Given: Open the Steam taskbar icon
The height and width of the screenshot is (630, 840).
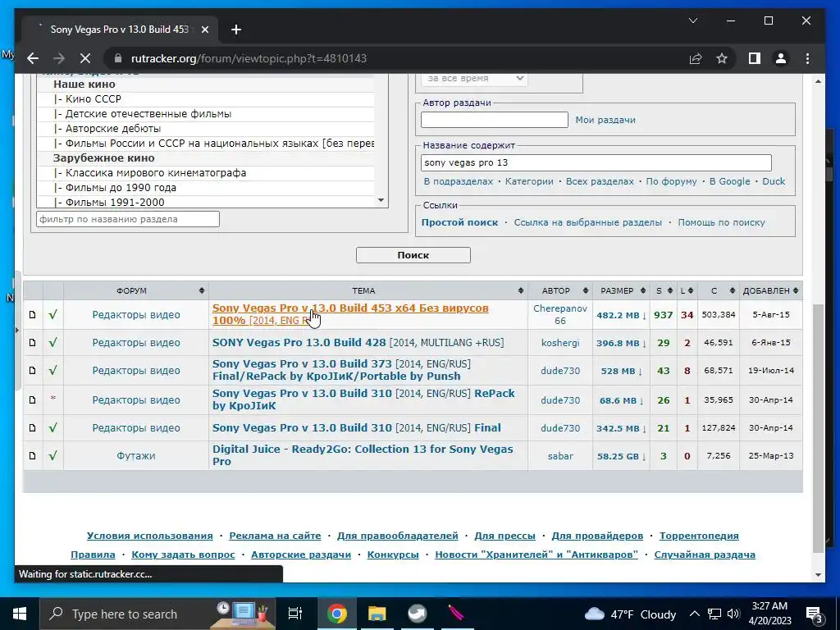Looking at the screenshot, I should (417, 614).
